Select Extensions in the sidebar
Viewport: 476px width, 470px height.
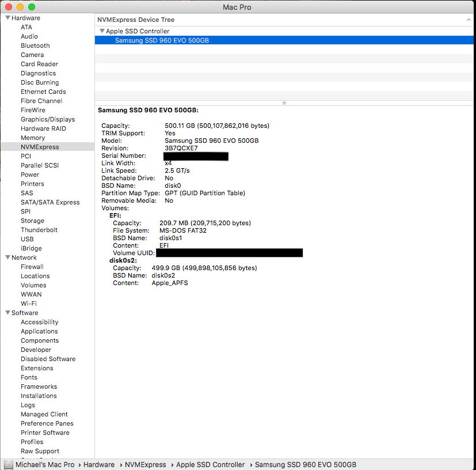point(37,368)
